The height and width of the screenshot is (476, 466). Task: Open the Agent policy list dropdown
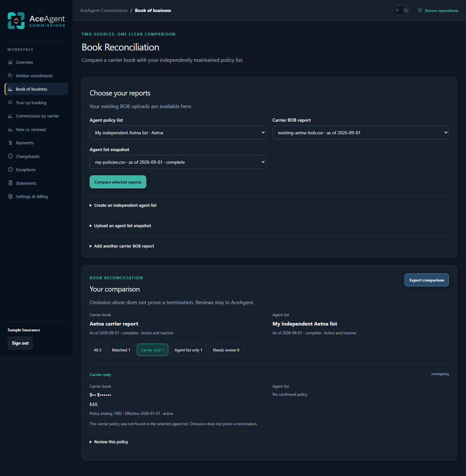pyautogui.click(x=178, y=133)
